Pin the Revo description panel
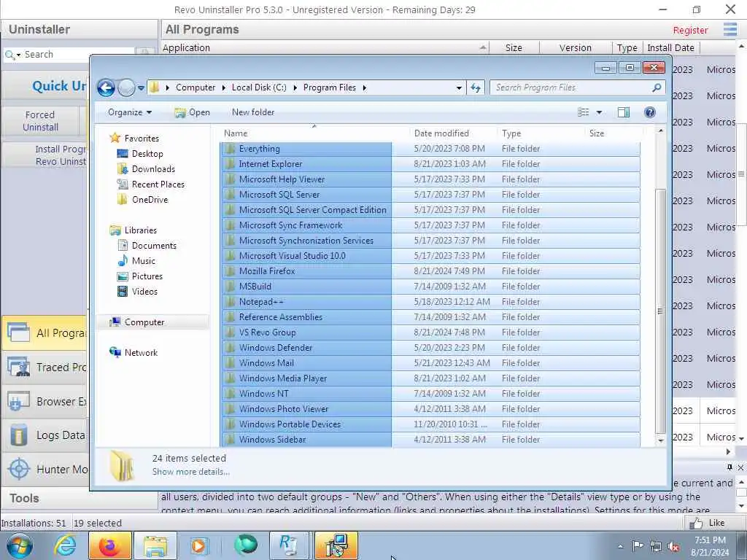Viewport: 747px width, 560px height. [x=729, y=467]
